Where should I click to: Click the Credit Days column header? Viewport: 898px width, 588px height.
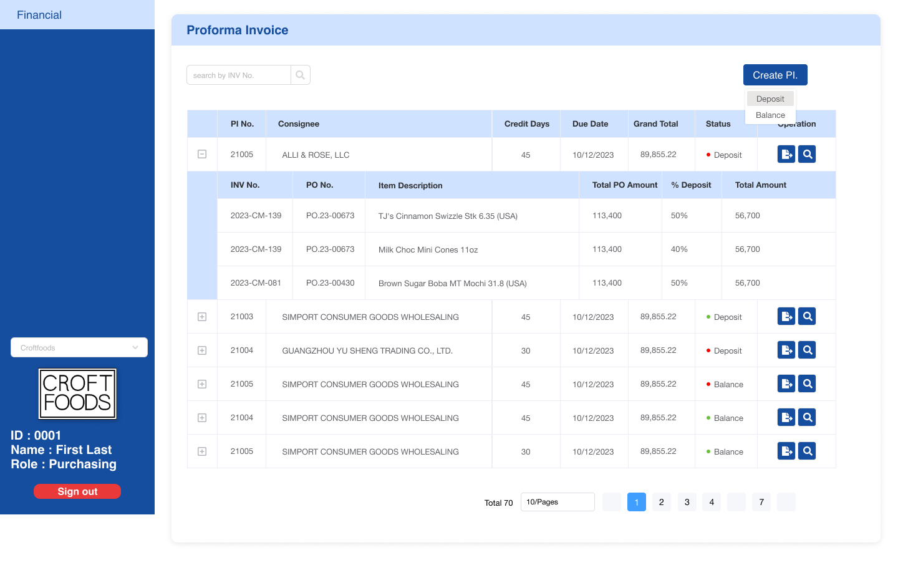pyautogui.click(x=527, y=124)
